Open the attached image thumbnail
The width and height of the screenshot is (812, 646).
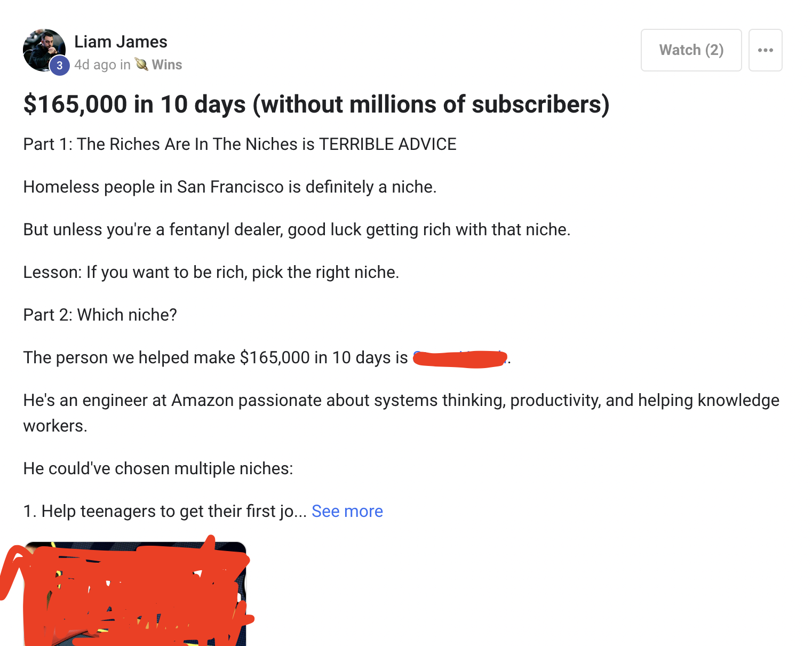(134, 593)
